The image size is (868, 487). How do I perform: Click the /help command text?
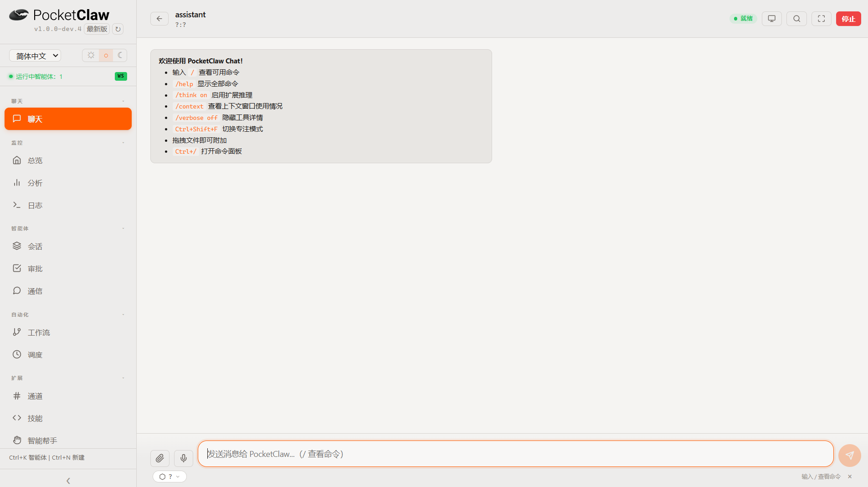[184, 84]
